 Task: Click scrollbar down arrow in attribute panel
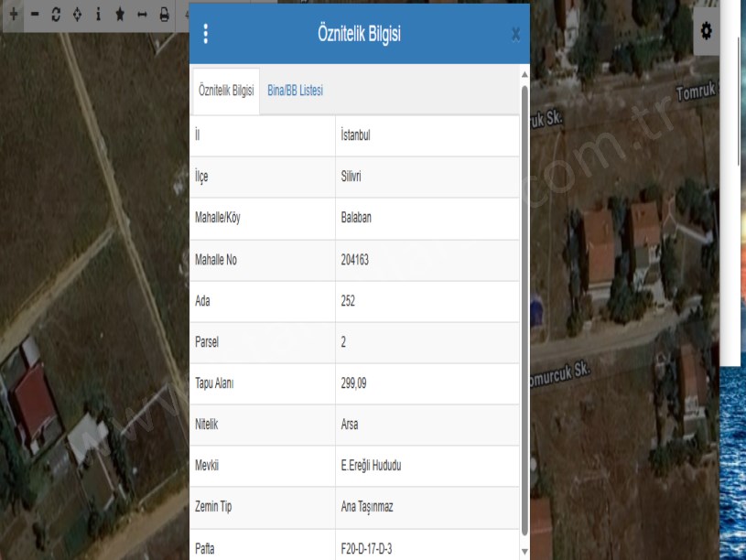pyautogui.click(x=524, y=551)
